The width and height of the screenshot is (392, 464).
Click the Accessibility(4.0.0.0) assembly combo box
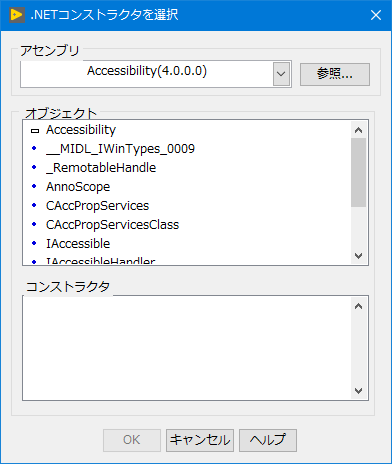(x=156, y=74)
